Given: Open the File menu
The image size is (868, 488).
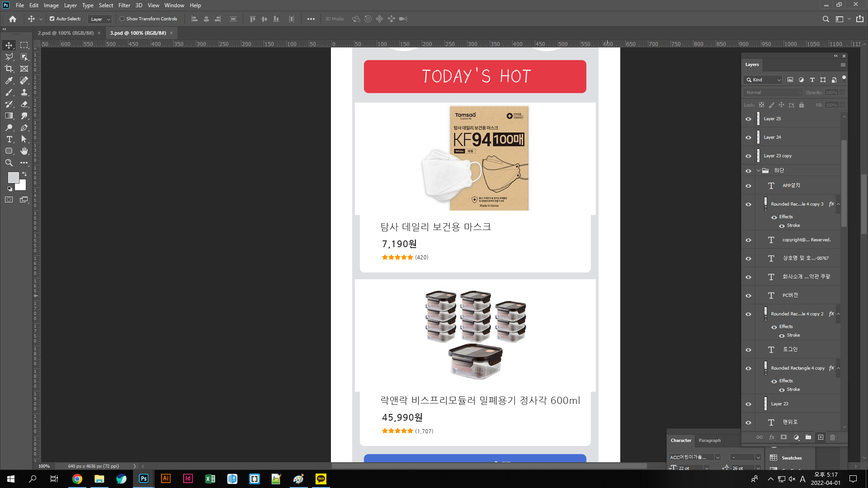Looking at the screenshot, I should pyautogui.click(x=20, y=5).
